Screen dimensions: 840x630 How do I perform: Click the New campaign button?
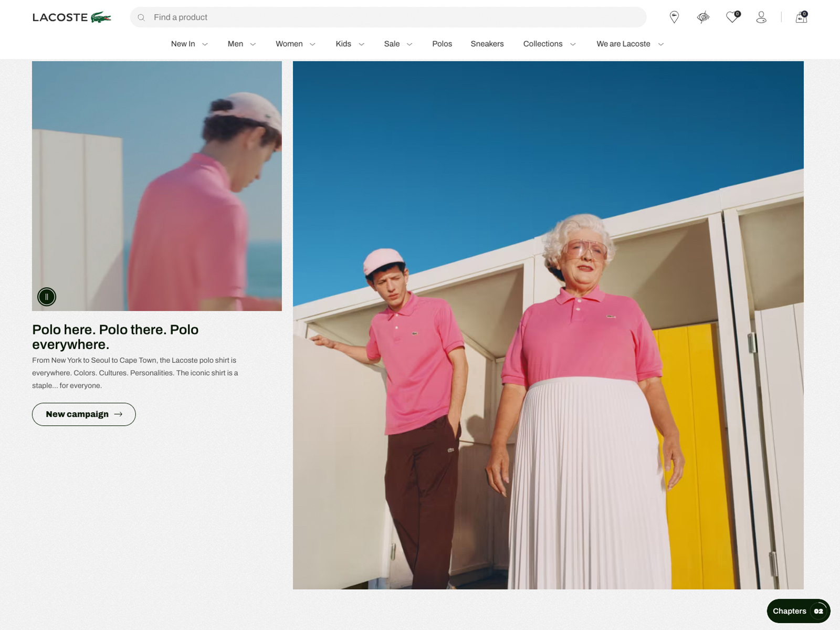[x=84, y=414]
